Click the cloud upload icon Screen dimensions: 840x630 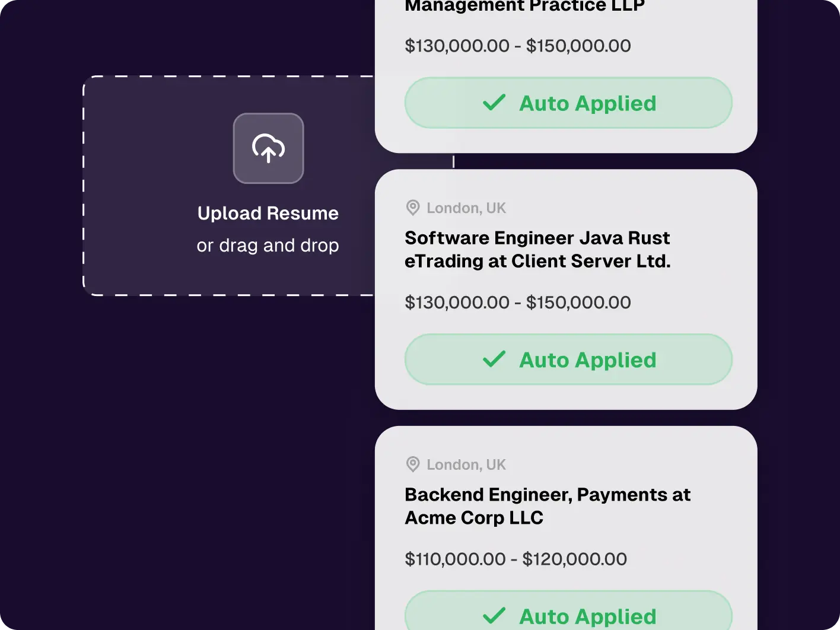269,148
